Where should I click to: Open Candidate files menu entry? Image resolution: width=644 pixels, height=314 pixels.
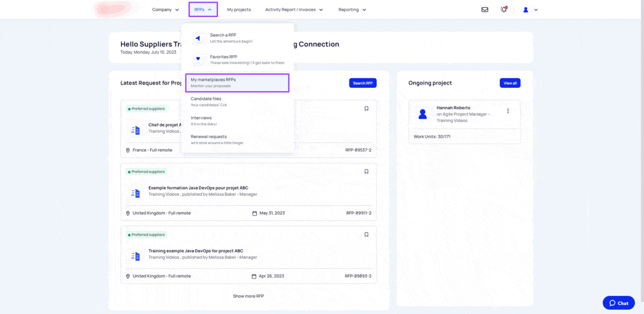click(206, 101)
